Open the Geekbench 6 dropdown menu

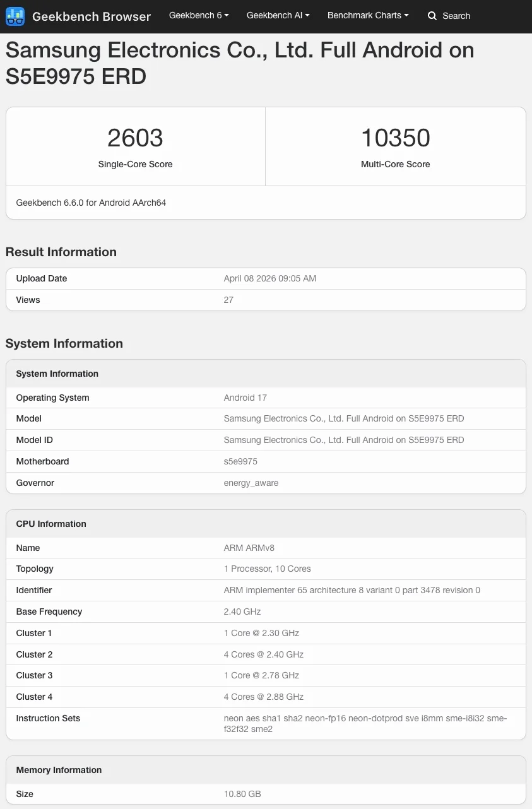point(198,15)
